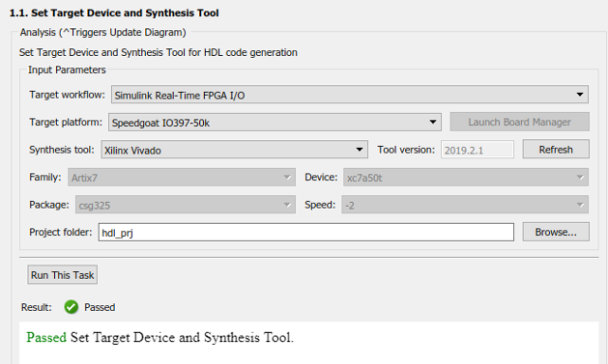Click the Package csg325 dropdown
This screenshot has width=608, height=364.
click(186, 205)
